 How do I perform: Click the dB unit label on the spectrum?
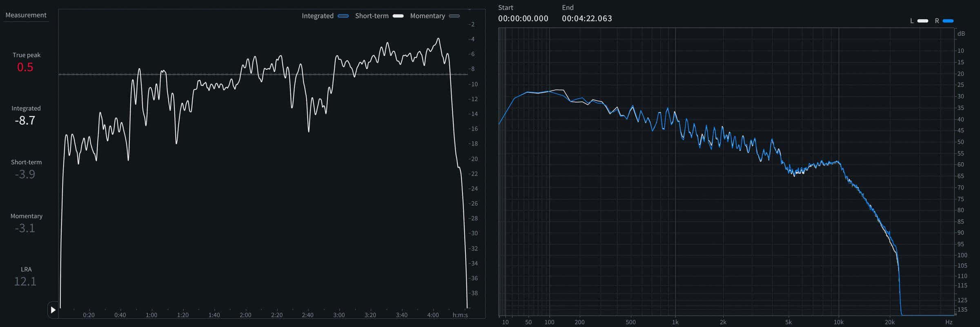pos(961,33)
